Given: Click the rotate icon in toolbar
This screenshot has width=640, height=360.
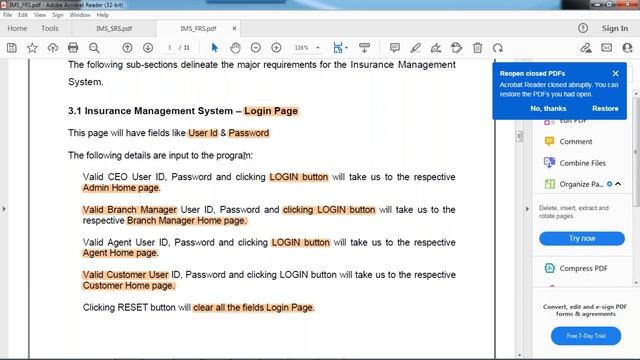Looking at the screenshot, I should point(498,48).
